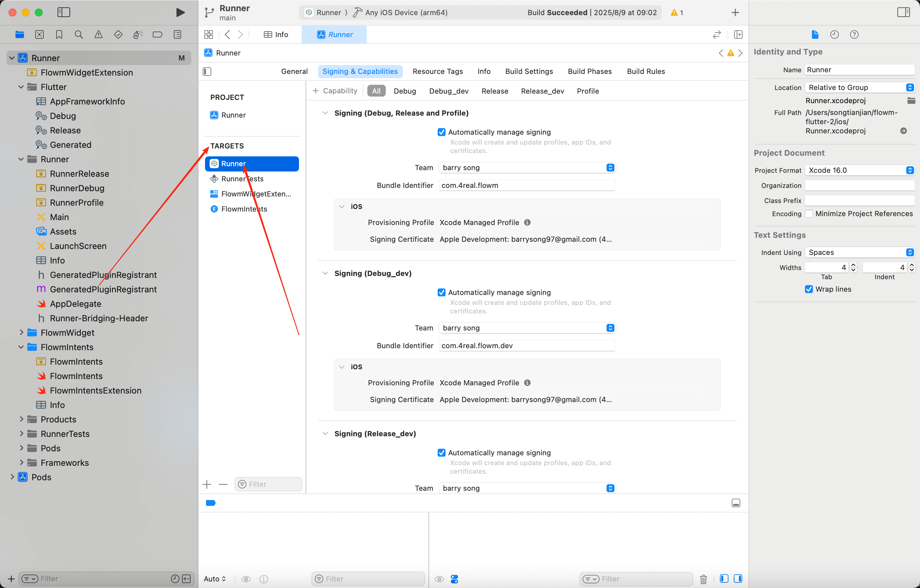The image size is (920, 588).
Task: Clear console with the trash icon
Action: pyautogui.click(x=703, y=579)
